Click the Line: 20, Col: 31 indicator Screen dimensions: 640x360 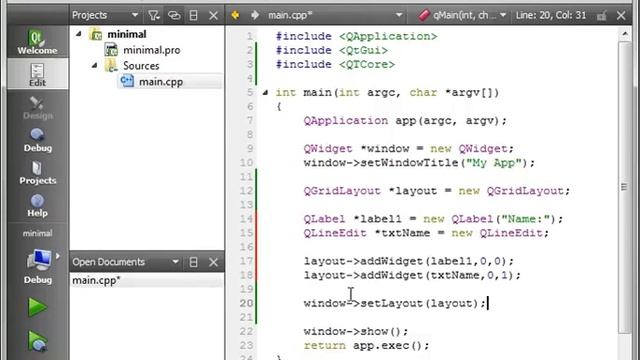551,16
